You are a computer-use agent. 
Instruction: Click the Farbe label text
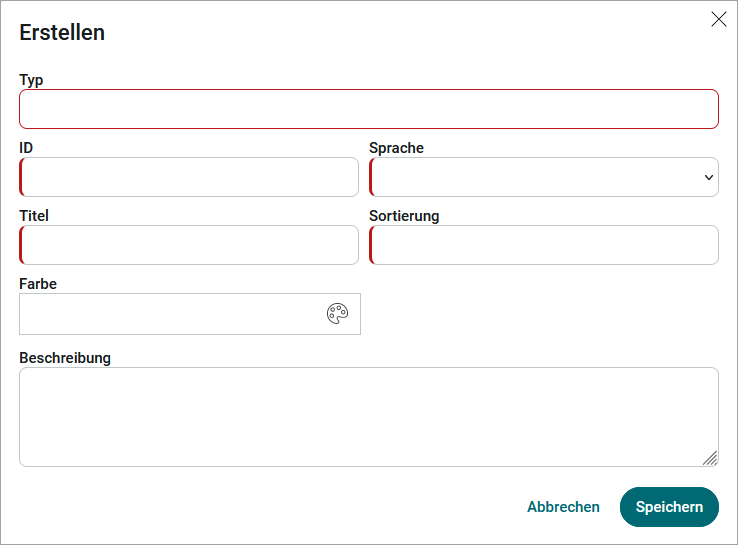[38, 284]
